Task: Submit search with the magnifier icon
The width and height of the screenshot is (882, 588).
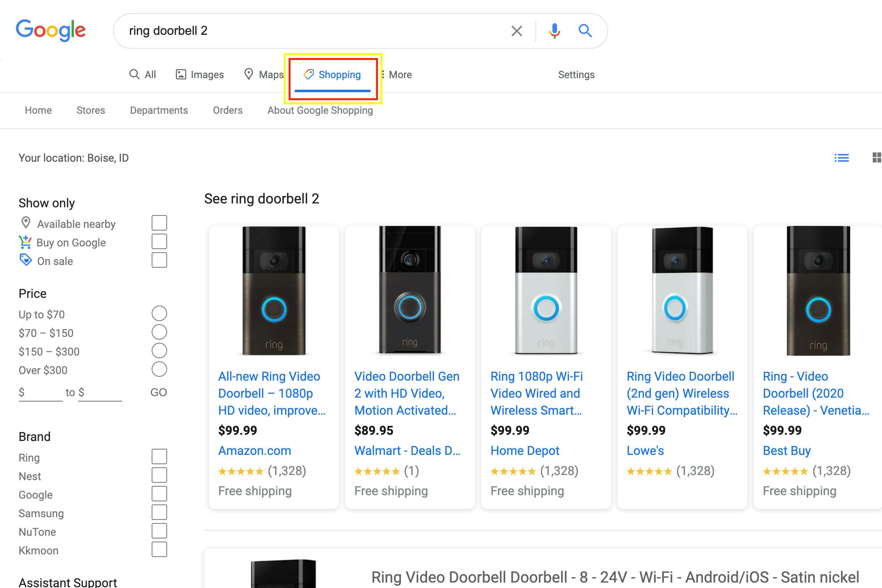Action: pos(585,31)
